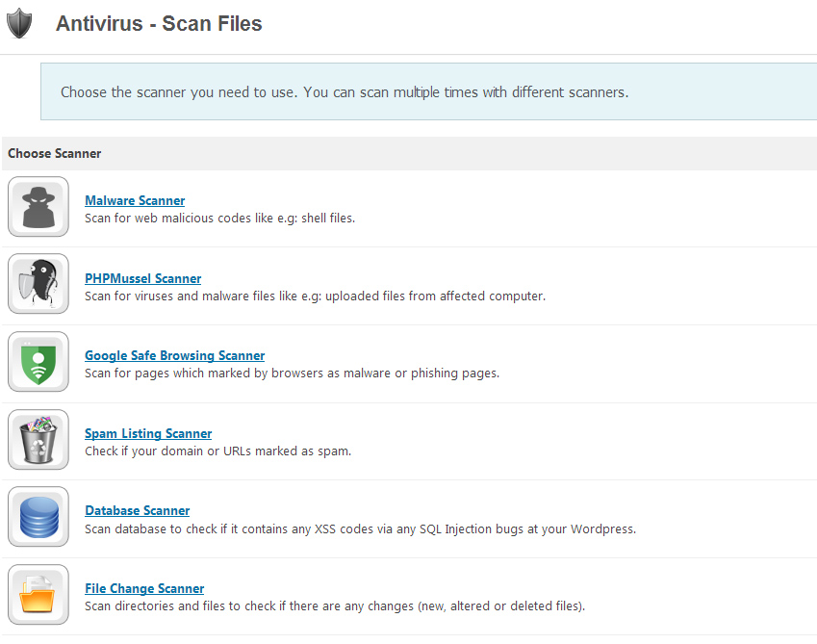Viewport: 817px width, 644px height.
Task: Launch the Google Safe Browsing Scanner link
Action: (174, 356)
